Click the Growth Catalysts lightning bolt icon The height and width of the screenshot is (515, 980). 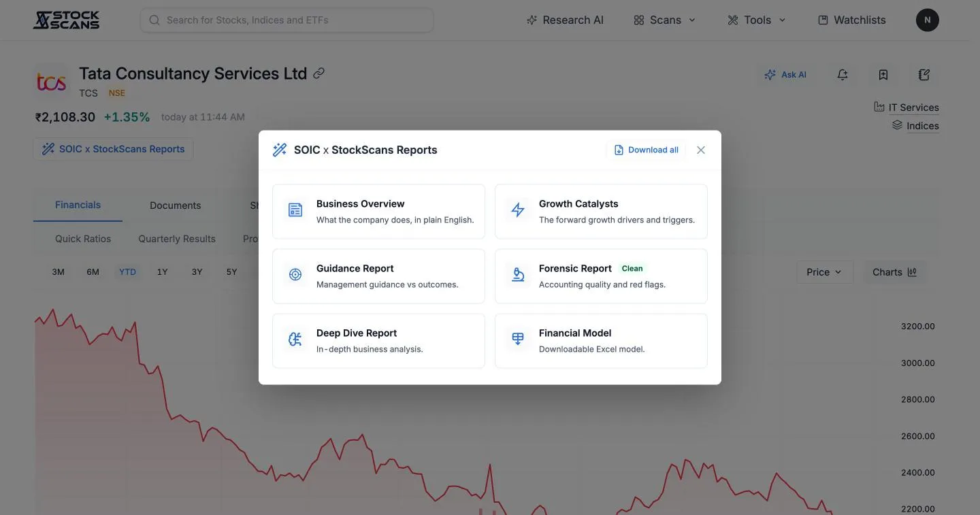(518, 210)
